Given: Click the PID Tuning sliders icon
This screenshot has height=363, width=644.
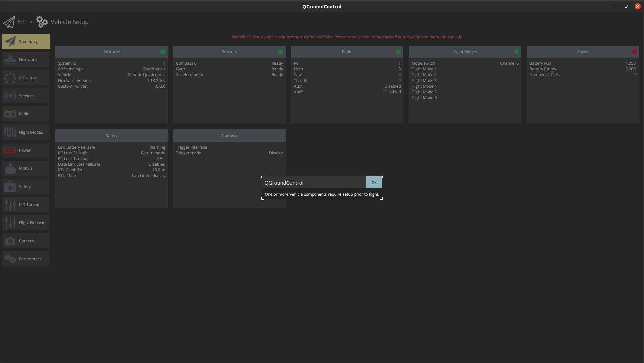Looking at the screenshot, I should tap(10, 204).
